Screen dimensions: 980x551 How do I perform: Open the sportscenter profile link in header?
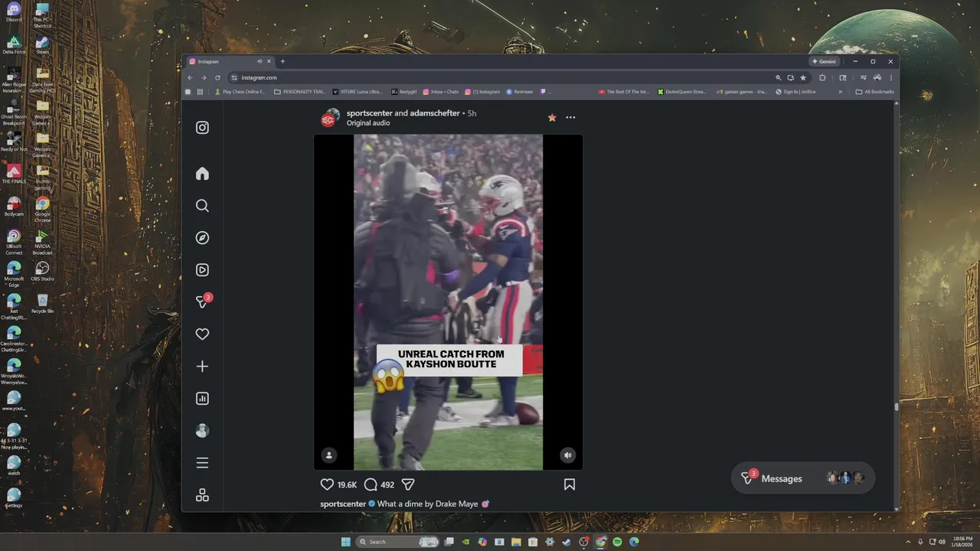pyautogui.click(x=369, y=113)
